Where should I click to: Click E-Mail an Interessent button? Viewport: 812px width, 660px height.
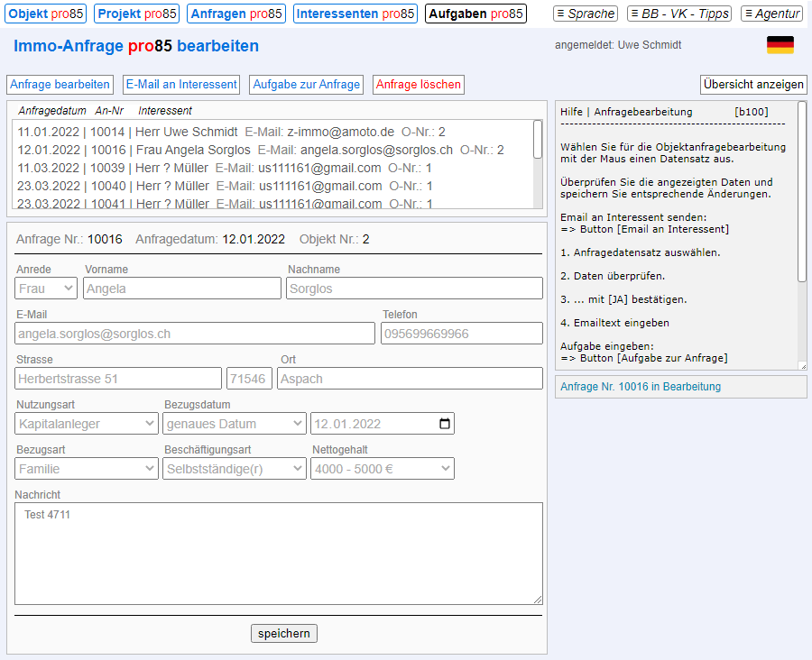point(181,85)
